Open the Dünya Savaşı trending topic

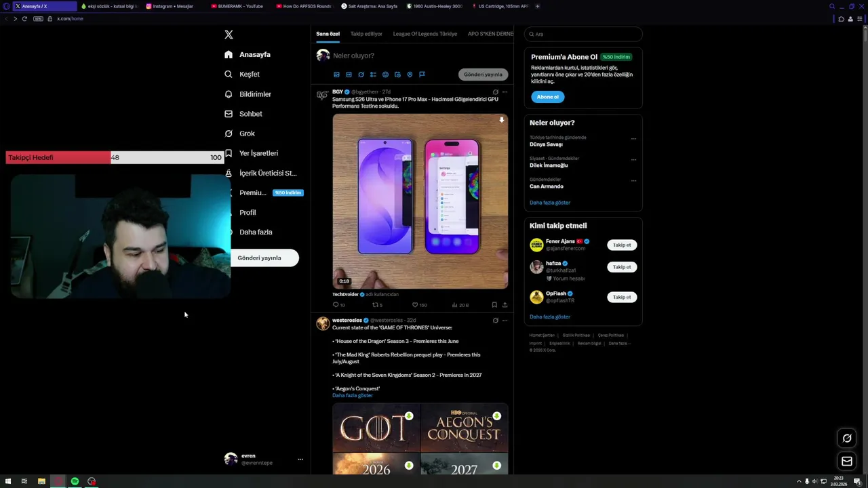tap(546, 144)
